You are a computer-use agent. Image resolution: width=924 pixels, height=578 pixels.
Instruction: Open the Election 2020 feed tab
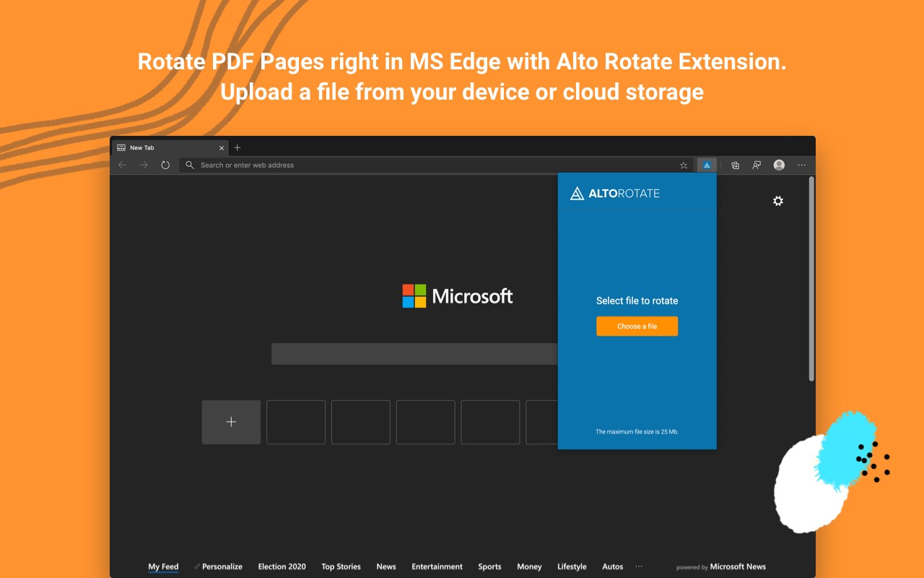coord(282,566)
